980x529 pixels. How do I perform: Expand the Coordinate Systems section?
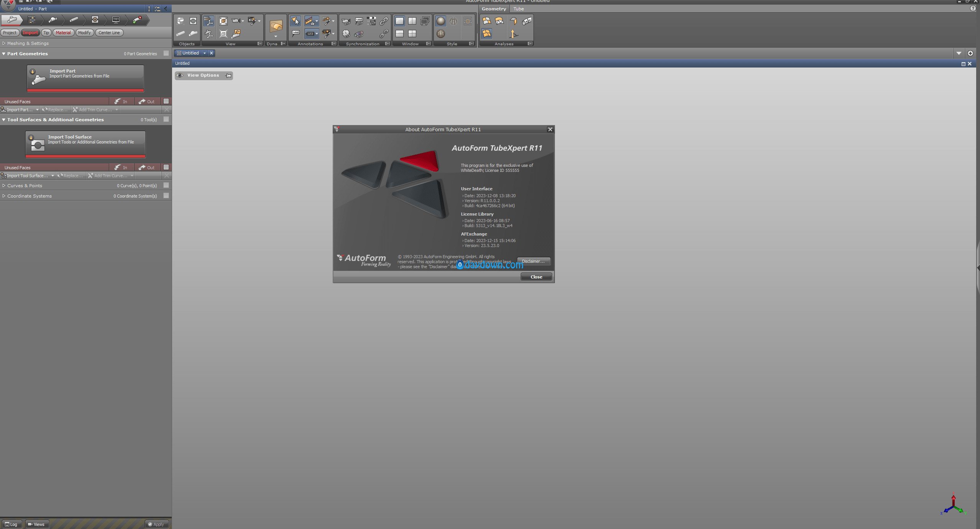[x=3, y=196]
